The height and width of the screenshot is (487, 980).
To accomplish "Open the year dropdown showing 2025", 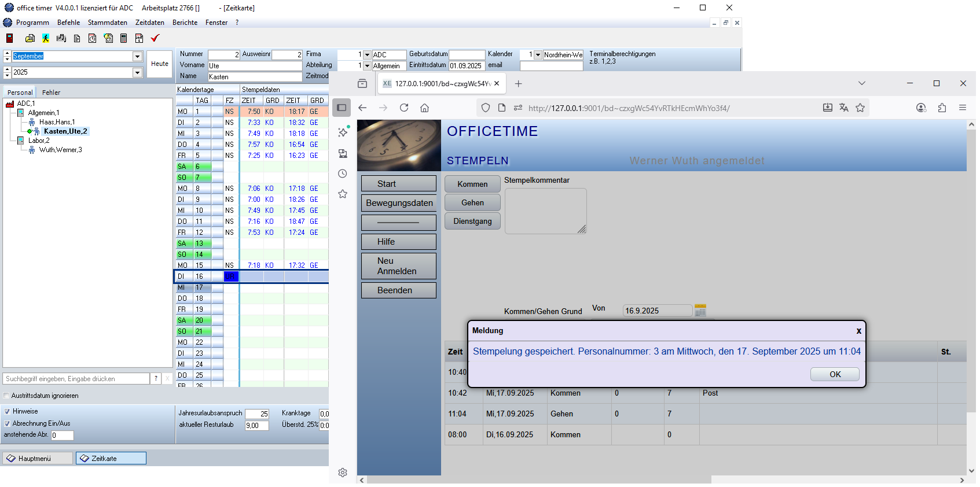I will tap(138, 72).
